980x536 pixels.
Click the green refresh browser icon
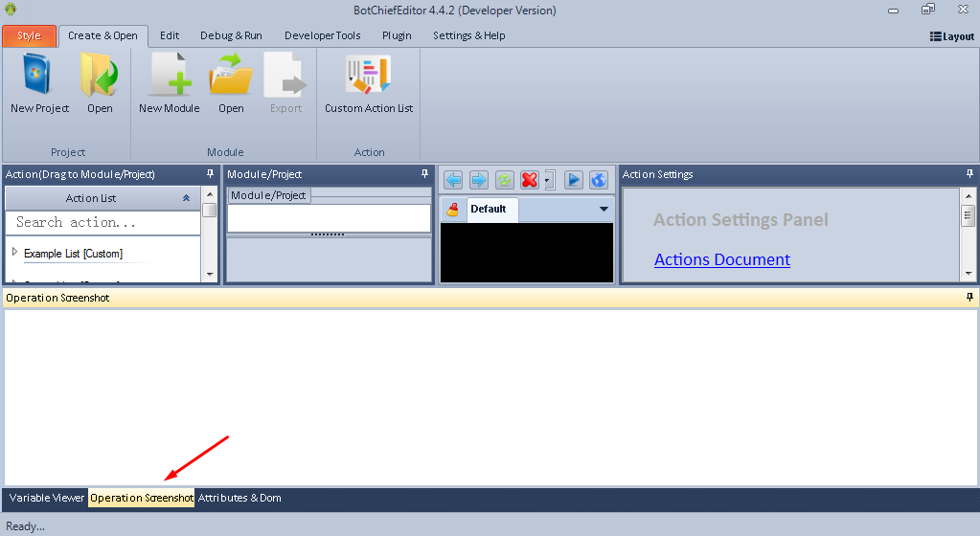[x=504, y=180]
